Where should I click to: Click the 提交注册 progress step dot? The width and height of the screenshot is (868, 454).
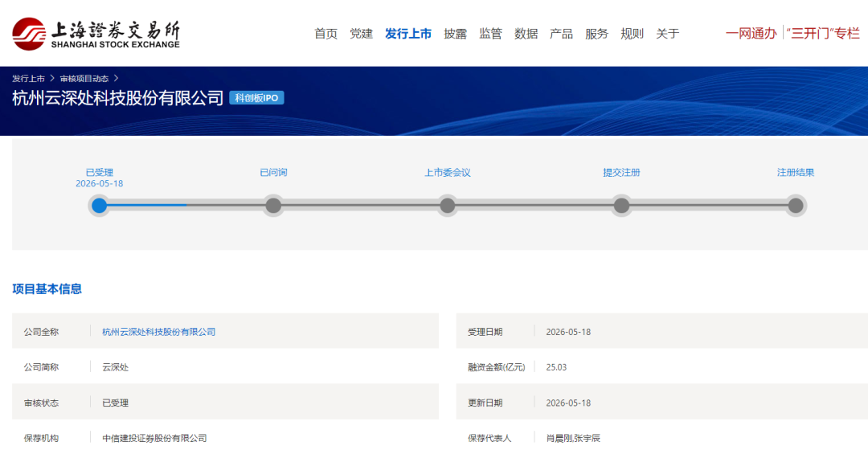(621, 206)
